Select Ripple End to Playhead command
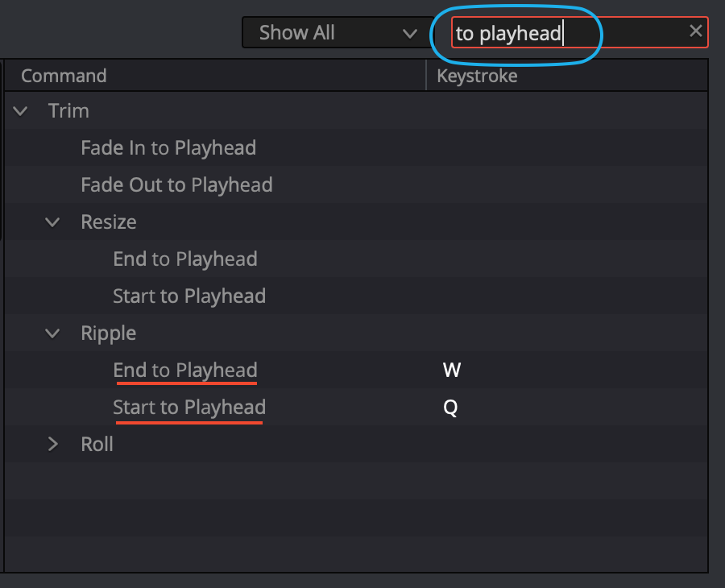725x588 pixels. [x=185, y=370]
